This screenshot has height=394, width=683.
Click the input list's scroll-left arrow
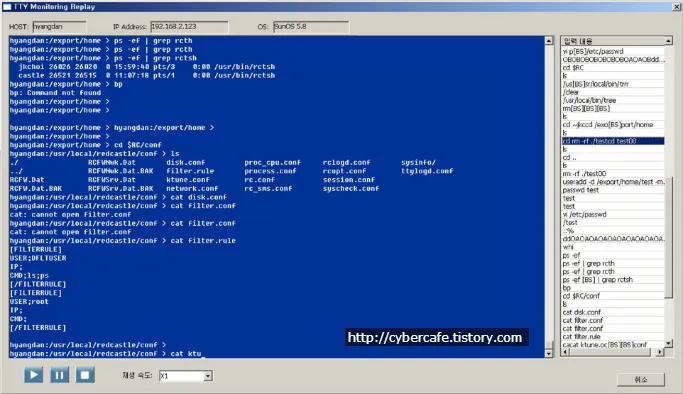[565, 352]
